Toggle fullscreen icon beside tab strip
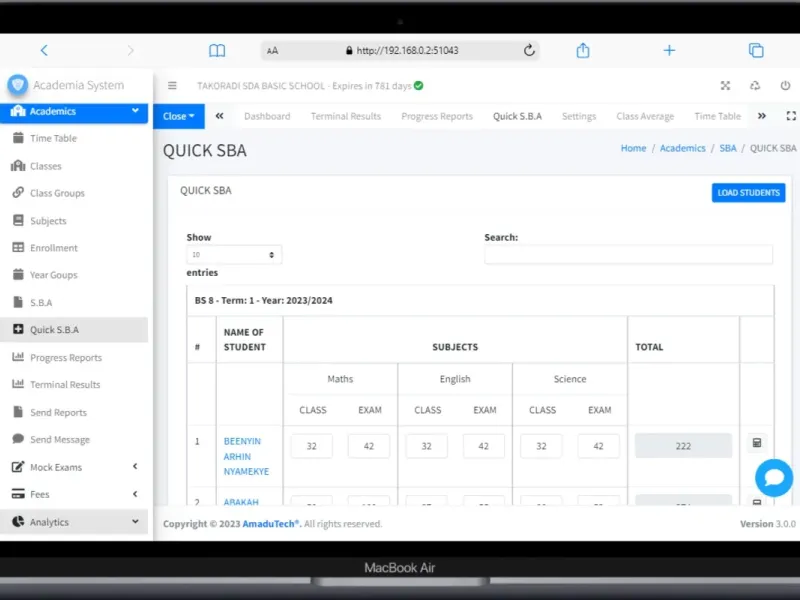The height and width of the screenshot is (600, 800). point(791,116)
